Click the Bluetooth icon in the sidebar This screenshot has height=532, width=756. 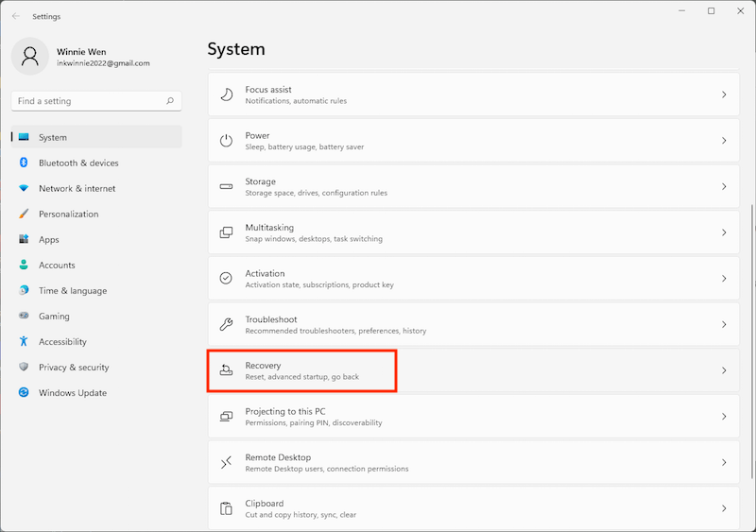[x=24, y=163]
